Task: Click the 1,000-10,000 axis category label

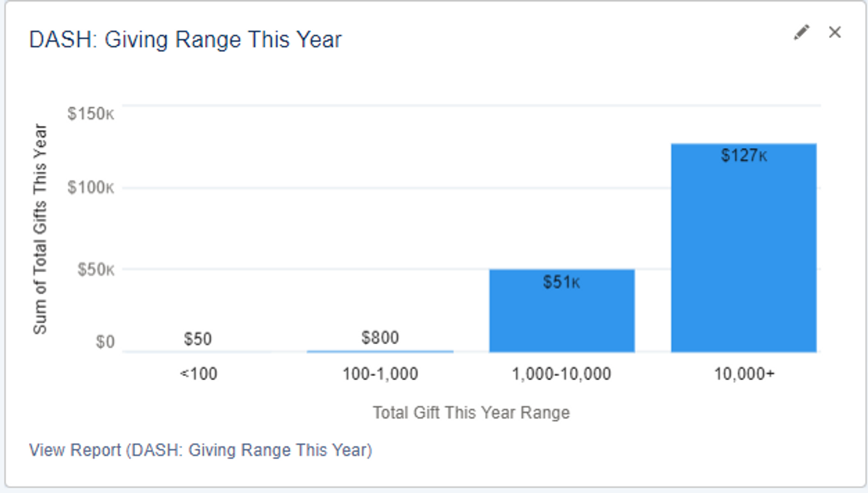Action: [562, 374]
